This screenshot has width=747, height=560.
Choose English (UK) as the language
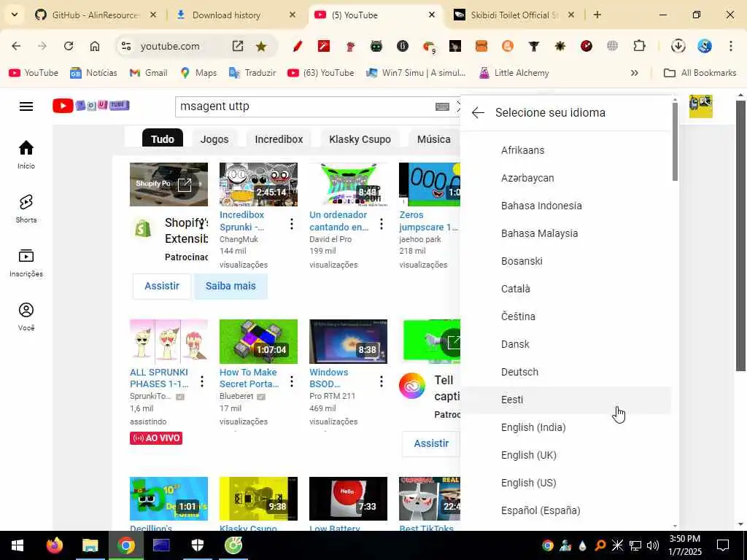pyautogui.click(x=567, y=455)
